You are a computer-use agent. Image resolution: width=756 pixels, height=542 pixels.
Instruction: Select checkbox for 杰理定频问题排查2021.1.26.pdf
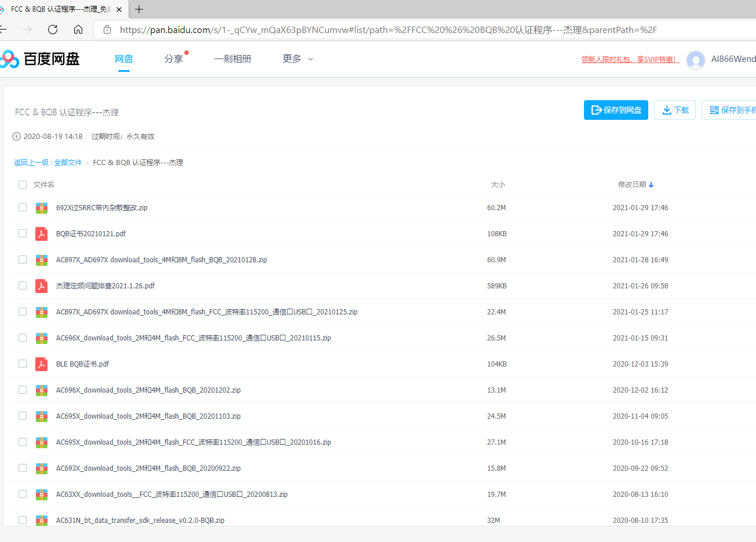coord(23,285)
